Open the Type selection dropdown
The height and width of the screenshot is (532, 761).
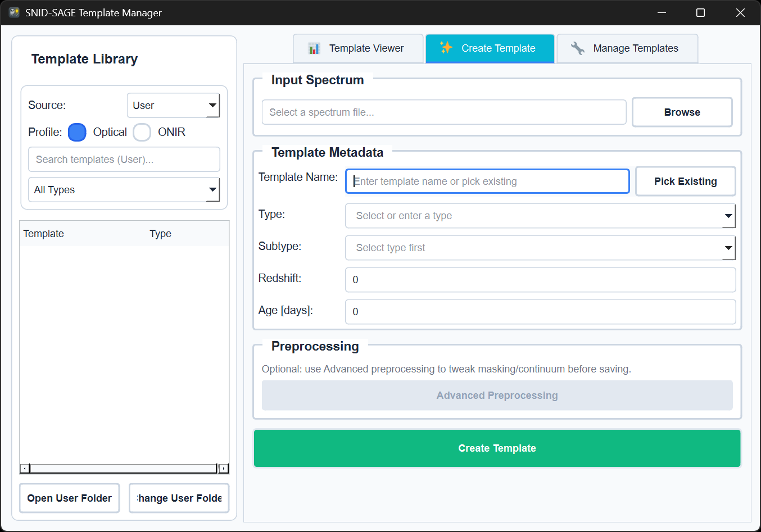point(540,216)
